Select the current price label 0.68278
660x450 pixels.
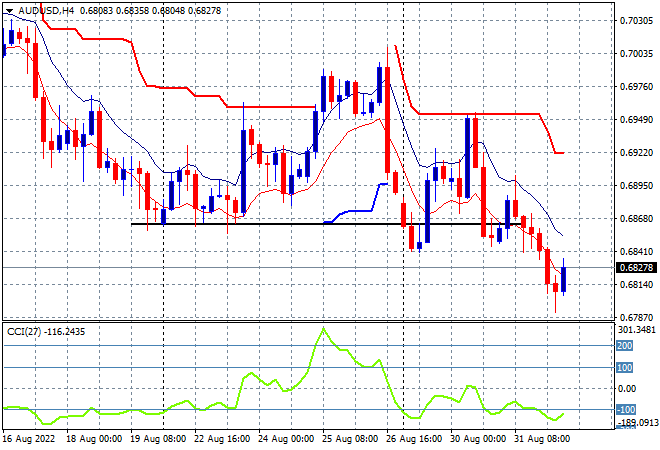(x=636, y=268)
